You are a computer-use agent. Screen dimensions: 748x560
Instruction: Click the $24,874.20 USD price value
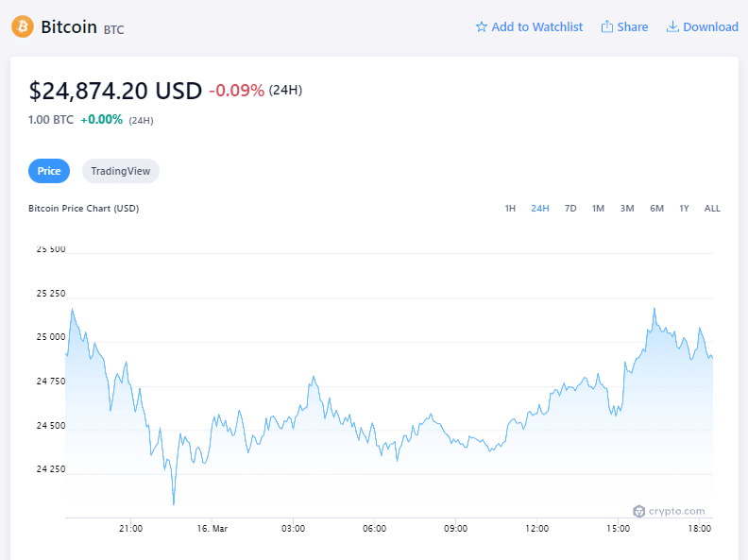pyautogui.click(x=115, y=91)
